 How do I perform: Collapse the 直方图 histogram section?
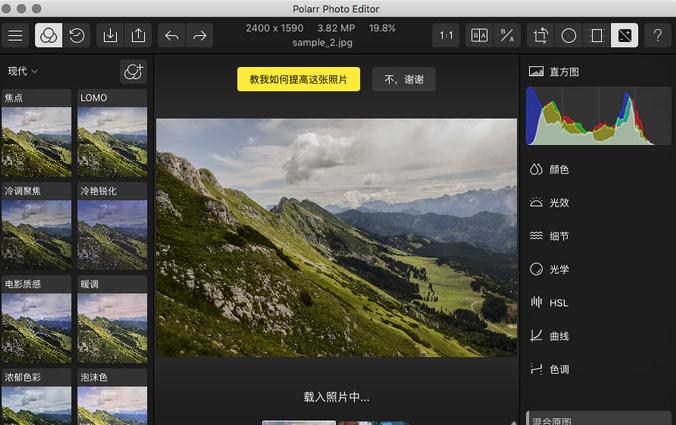pos(564,72)
